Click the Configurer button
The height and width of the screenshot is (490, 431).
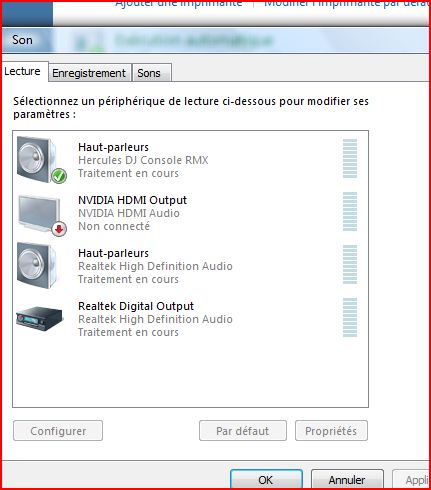pyautogui.click(x=58, y=431)
